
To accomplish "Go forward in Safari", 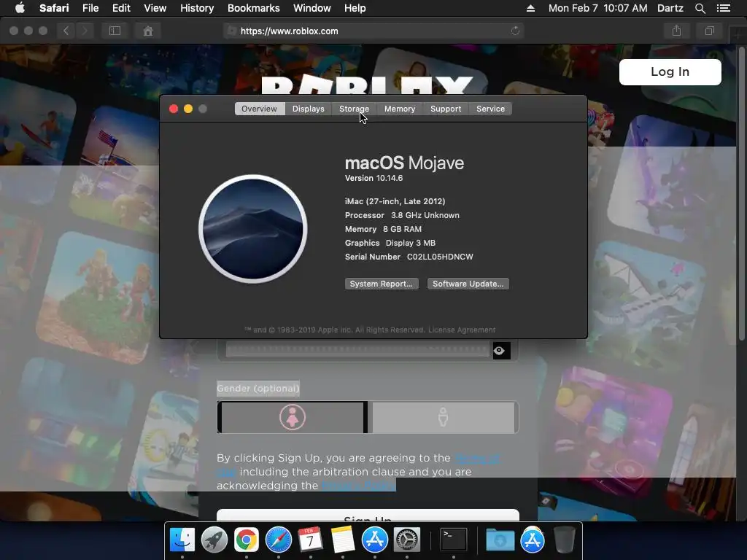I will [x=85, y=31].
